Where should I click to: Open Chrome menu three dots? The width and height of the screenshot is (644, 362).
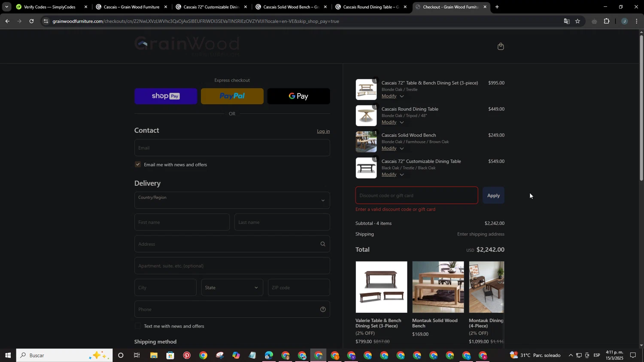click(636, 21)
